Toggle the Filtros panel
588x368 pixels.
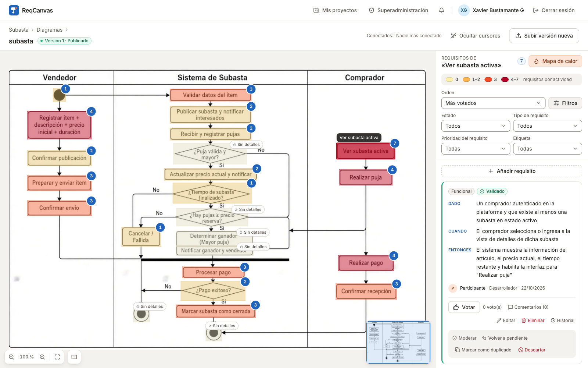point(565,103)
